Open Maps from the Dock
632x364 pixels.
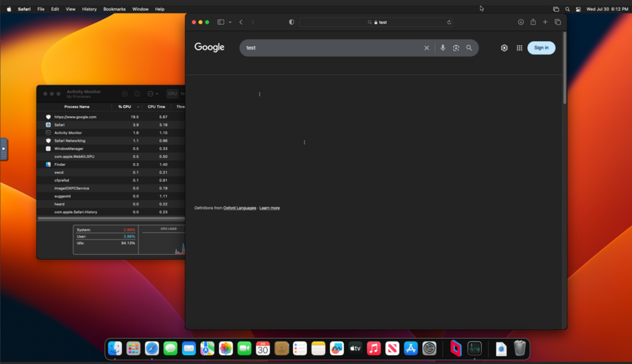point(207,348)
